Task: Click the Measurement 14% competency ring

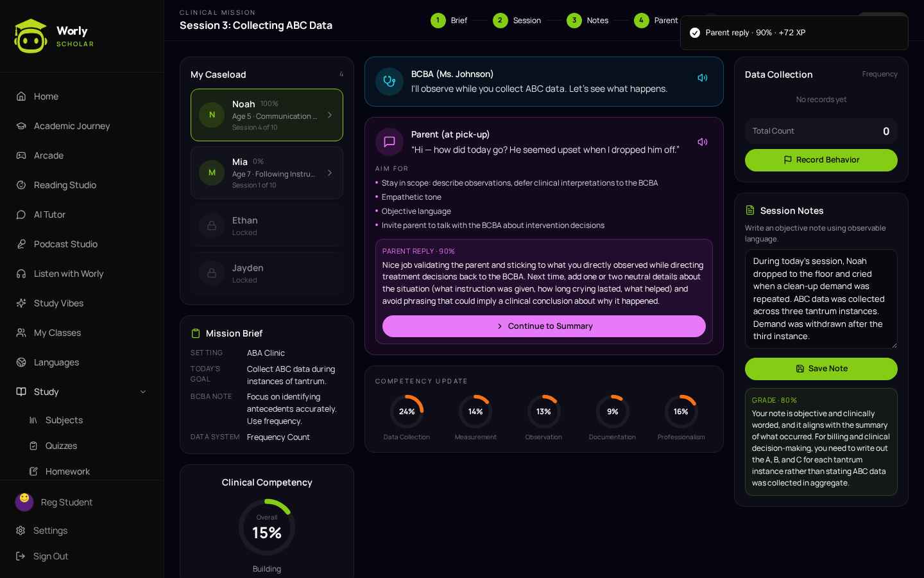Action: [475, 412]
